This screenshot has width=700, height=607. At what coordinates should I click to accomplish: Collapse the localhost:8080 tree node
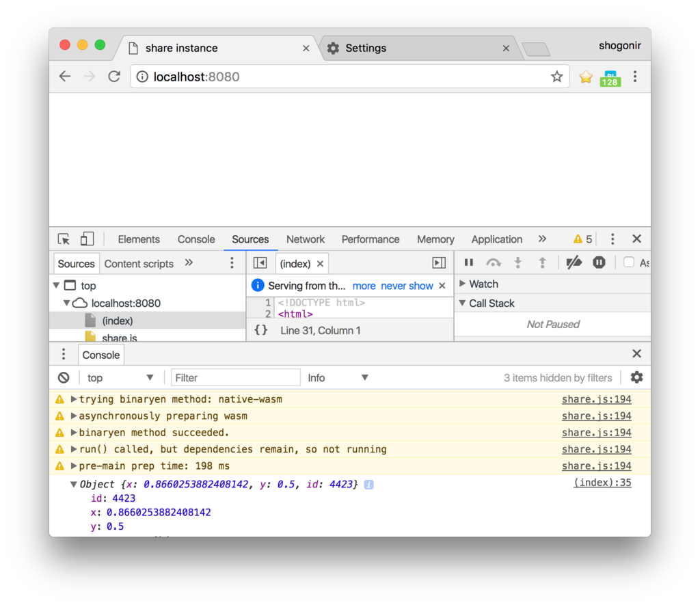(66, 303)
